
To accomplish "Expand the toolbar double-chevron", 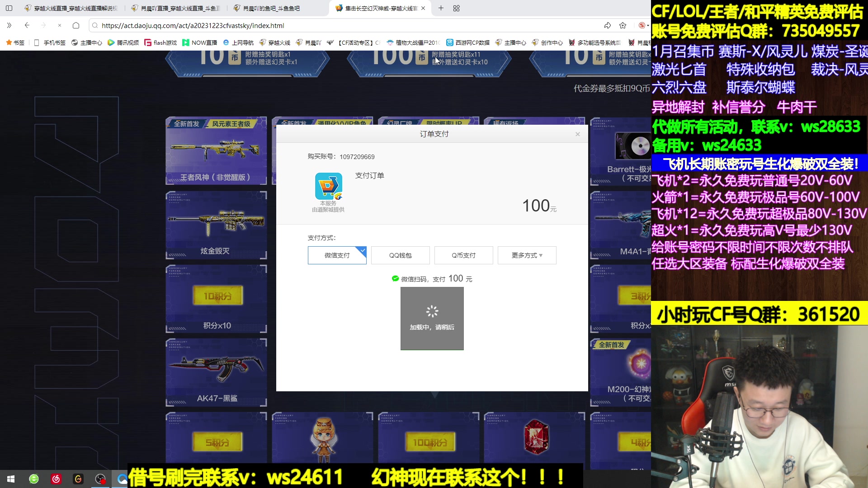I will [x=9, y=25].
